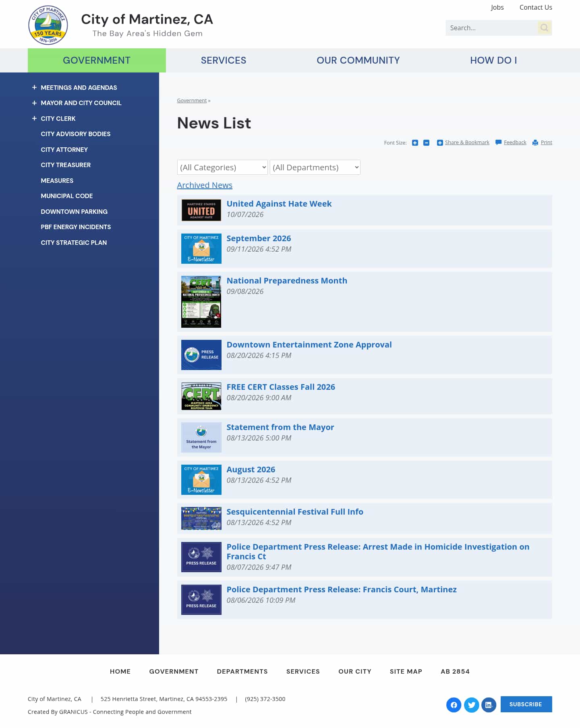Open Francis Court, Martinez press release
Screen dimensions: 580x728
point(342,589)
